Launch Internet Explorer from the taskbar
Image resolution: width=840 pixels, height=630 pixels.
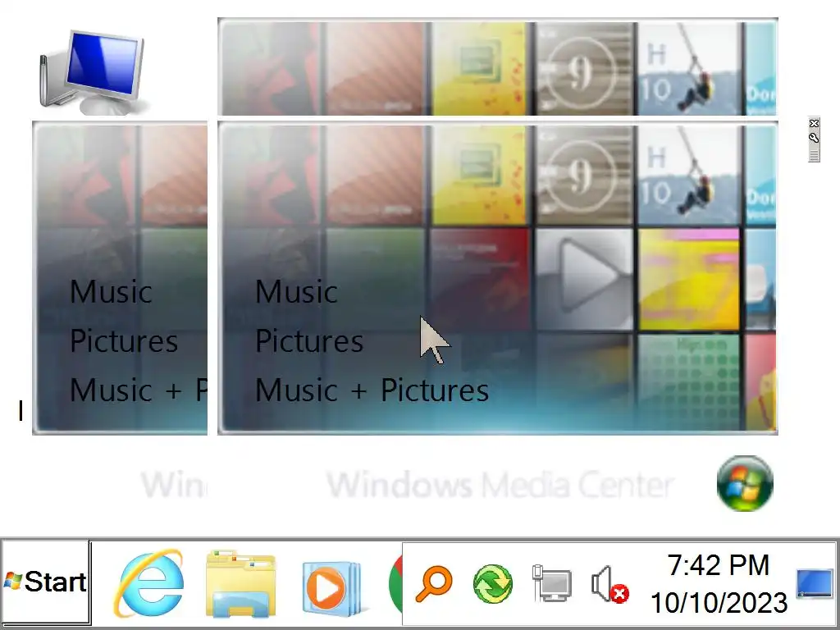[x=148, y=583]
